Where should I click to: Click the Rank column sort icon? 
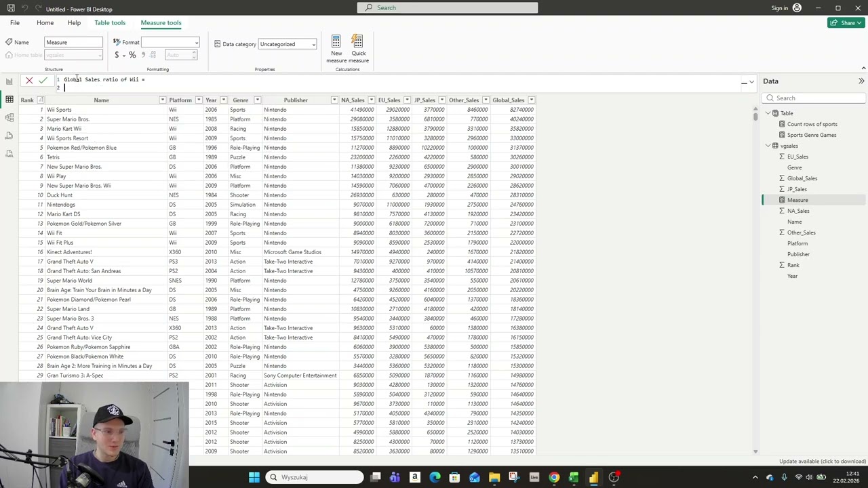[x=40, y=100]
